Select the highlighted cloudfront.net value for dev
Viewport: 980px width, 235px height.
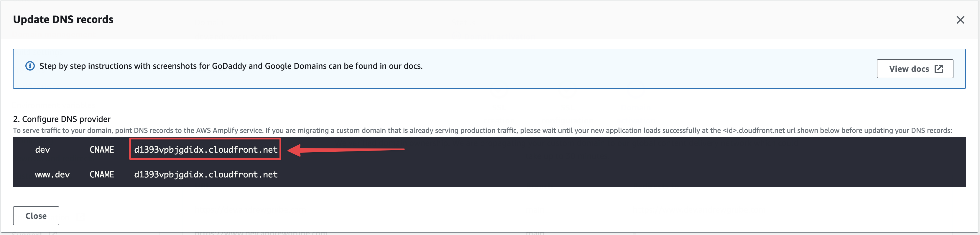click(205, 150)
